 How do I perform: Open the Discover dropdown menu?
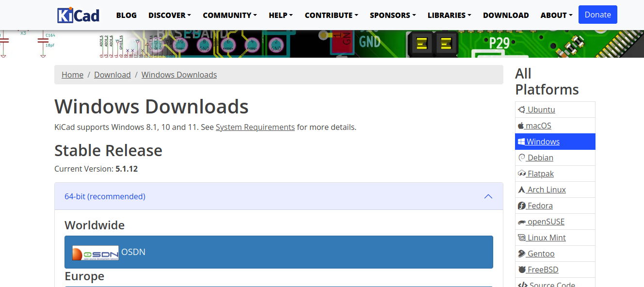pos(170,15)
